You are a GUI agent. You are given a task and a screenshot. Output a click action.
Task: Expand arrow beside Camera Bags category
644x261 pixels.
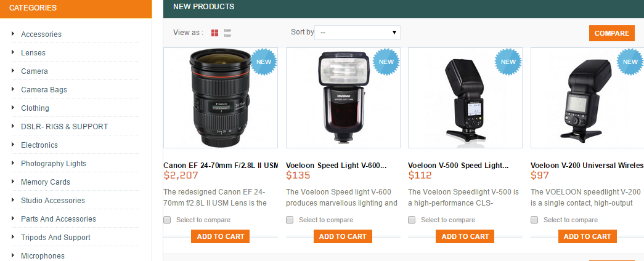click(x=13, y=89)
